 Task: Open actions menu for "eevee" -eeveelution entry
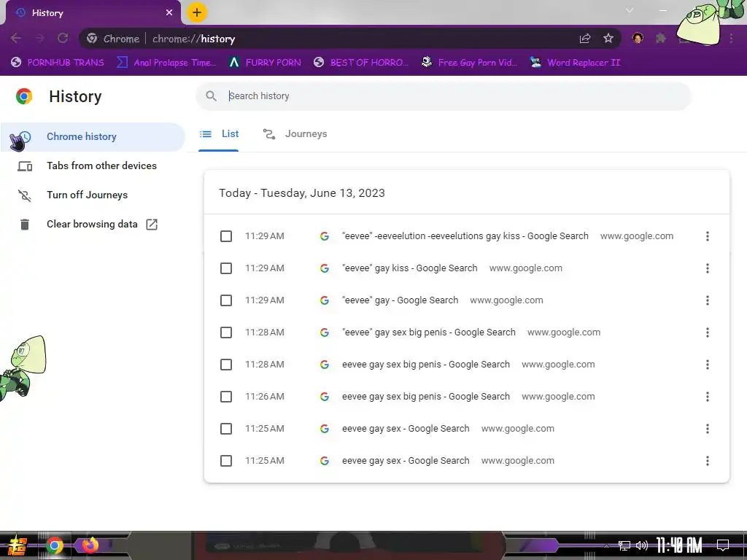pos(708,236)
